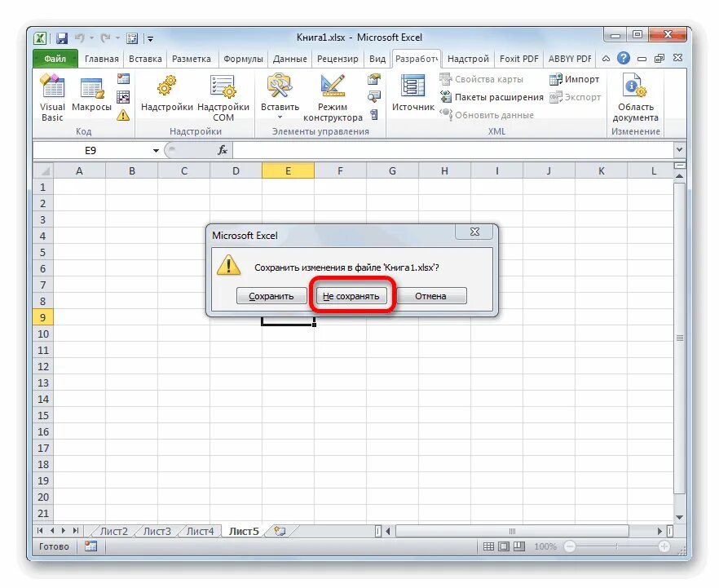Click the Name Box showing E9
The width and height of the screenshot is (719, 588).
click(90, 150)
